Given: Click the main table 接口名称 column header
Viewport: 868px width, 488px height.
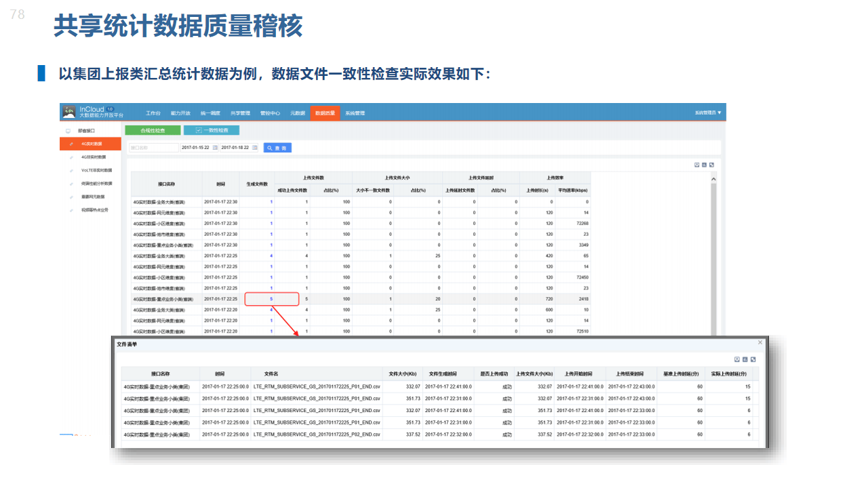Looking at the screenshot, I should [166, 184].
